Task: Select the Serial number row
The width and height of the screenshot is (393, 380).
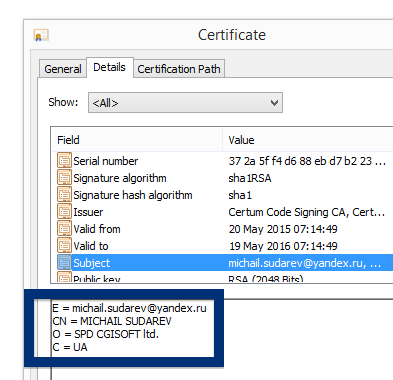Action: [222, 161]
